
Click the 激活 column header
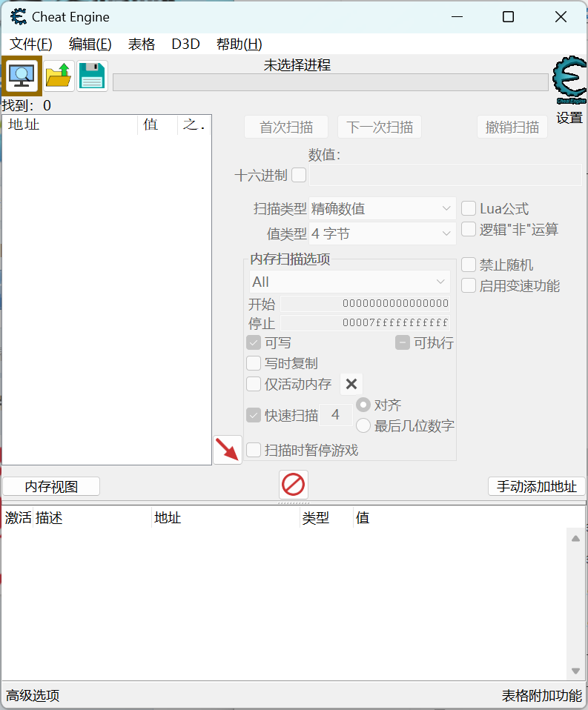point(18,517)
